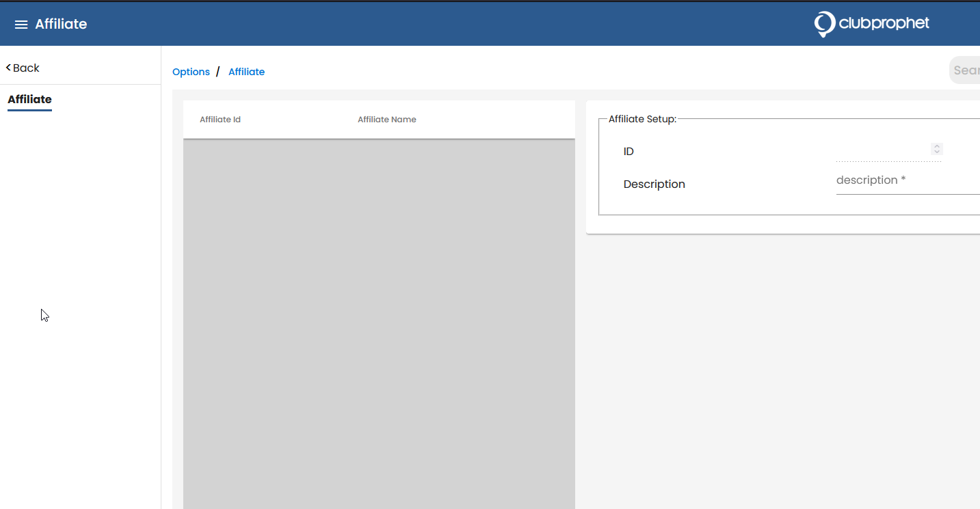Click into the description input field
The height and width of the screenshot is (509, 980).
click(x=908, y=180)
